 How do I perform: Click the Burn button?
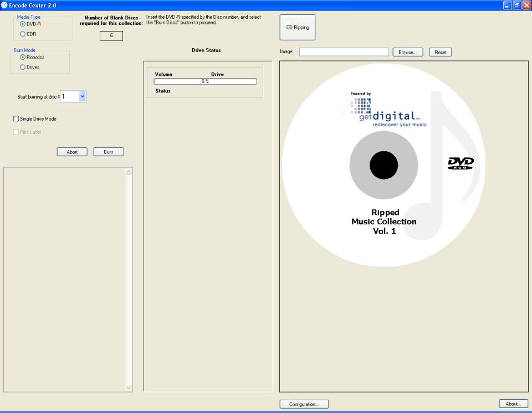point(109,151)
